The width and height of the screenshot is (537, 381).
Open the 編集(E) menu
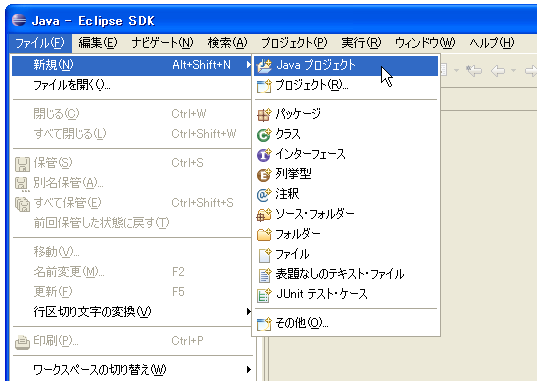pos(98,43)
